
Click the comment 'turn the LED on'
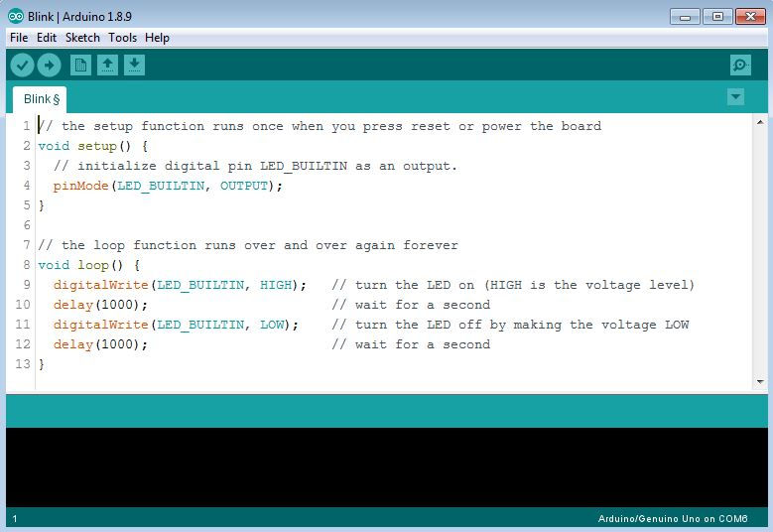pos(415,285)
